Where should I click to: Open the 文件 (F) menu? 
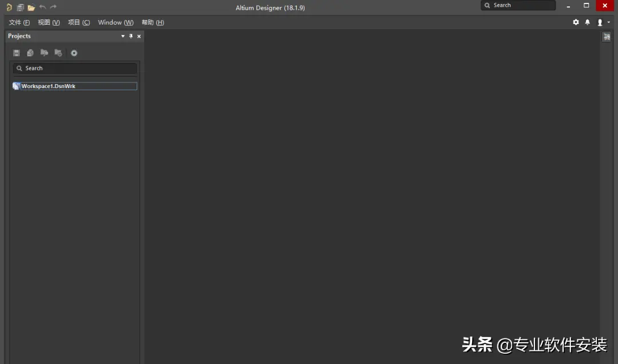(x=19, y=22)
